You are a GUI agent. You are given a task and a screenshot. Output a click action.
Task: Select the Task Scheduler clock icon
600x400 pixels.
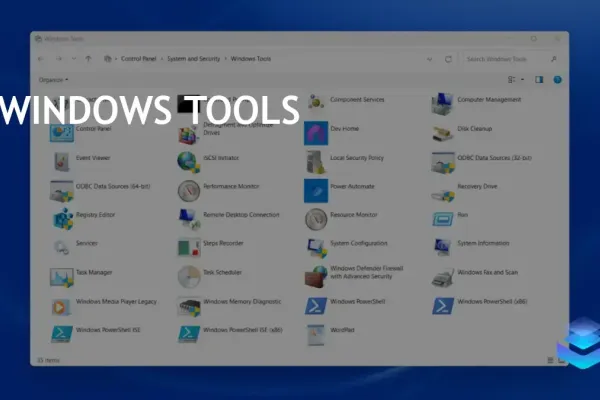point(189,277)
